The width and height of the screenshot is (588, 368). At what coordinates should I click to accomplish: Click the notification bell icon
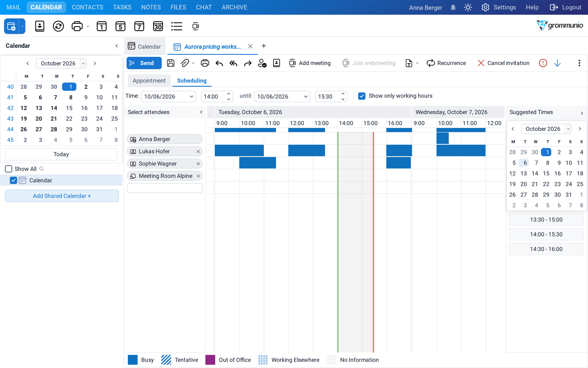[x=453, y=7]
